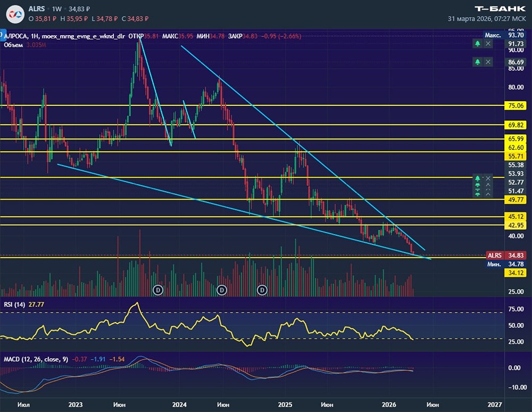The width and height of the screenshot is (532, 412).
Task: Remove the alert at 91.73 level
Action: tap(488, 43)
